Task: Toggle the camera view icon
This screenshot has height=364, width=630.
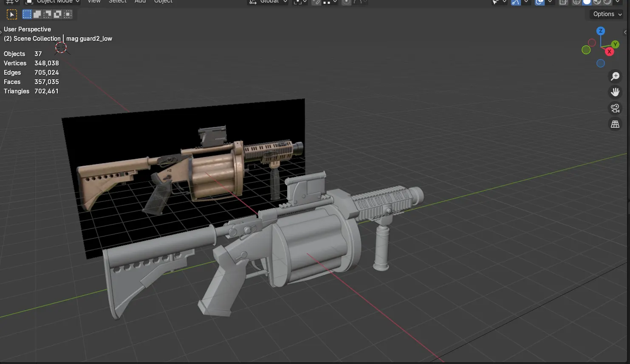Action: coord(615,108)
